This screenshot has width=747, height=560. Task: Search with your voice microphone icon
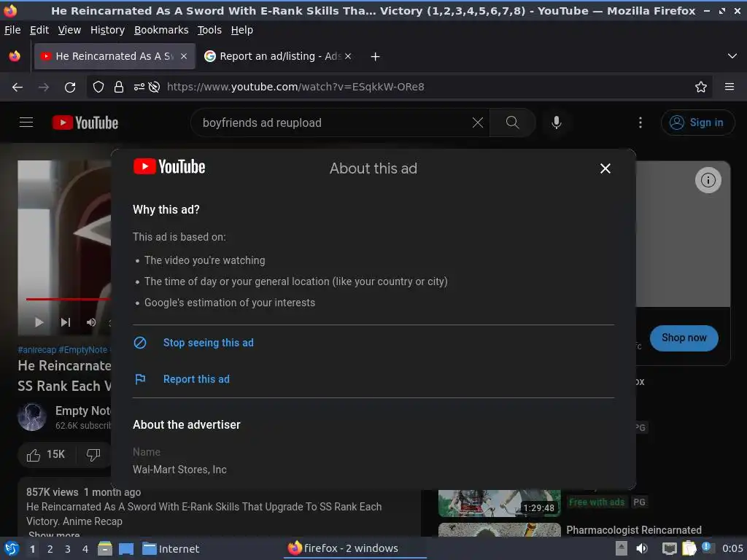[556, 122]
